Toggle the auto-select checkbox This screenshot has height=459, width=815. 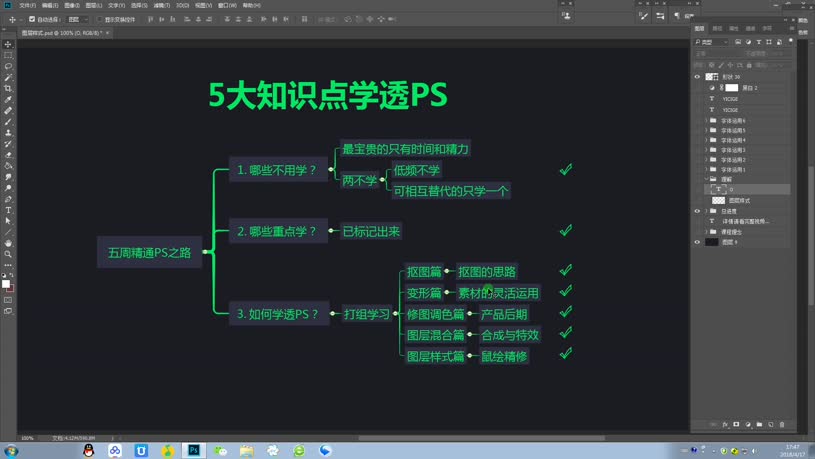coord(32,19)
